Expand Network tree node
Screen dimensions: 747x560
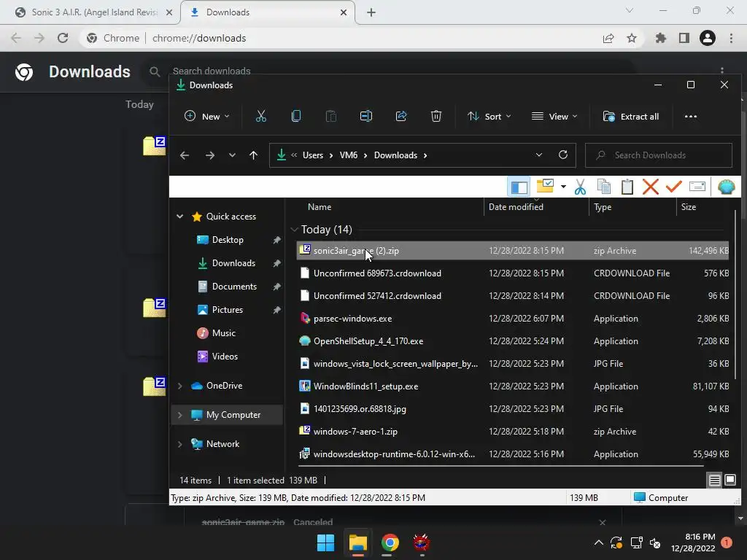(x=179, y=444)
